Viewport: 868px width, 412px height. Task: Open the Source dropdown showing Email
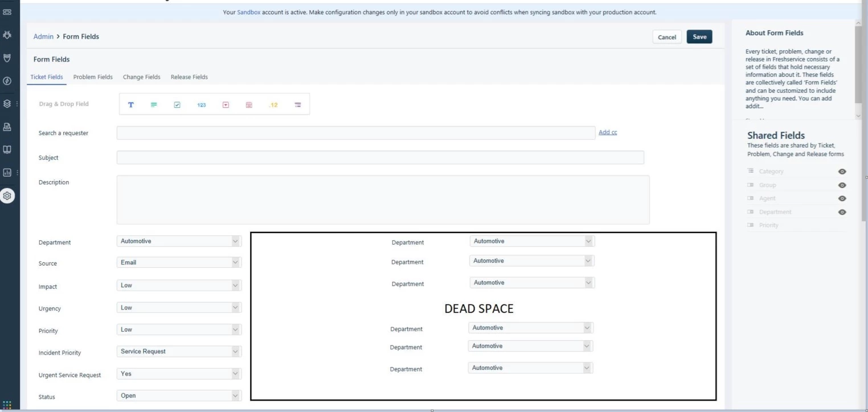[179, 263]
